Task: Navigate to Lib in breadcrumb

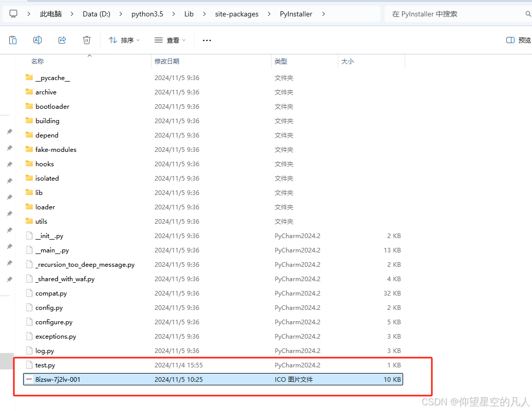Action: 189,14
